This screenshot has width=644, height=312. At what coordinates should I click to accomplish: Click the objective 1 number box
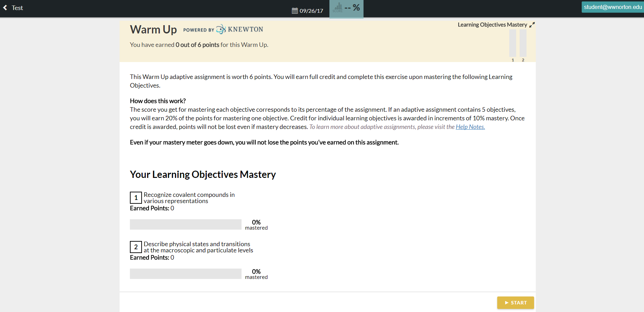click(136, 198)
